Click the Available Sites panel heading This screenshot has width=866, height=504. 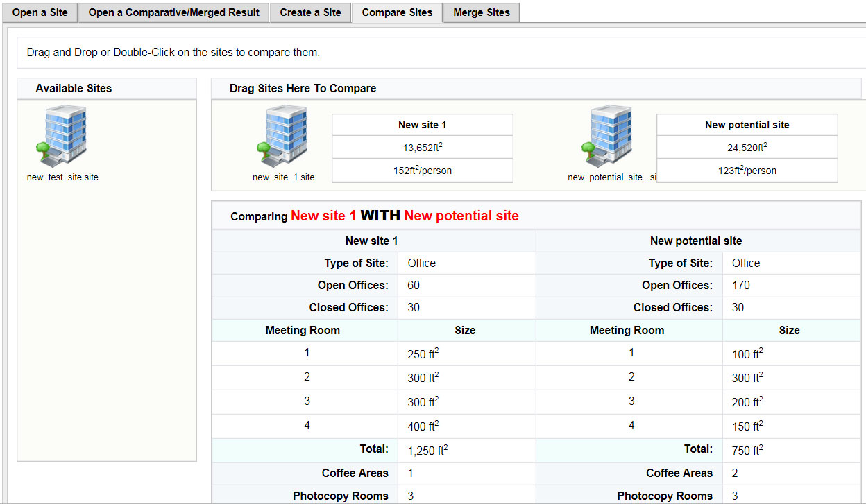click(x=74, y=88)
